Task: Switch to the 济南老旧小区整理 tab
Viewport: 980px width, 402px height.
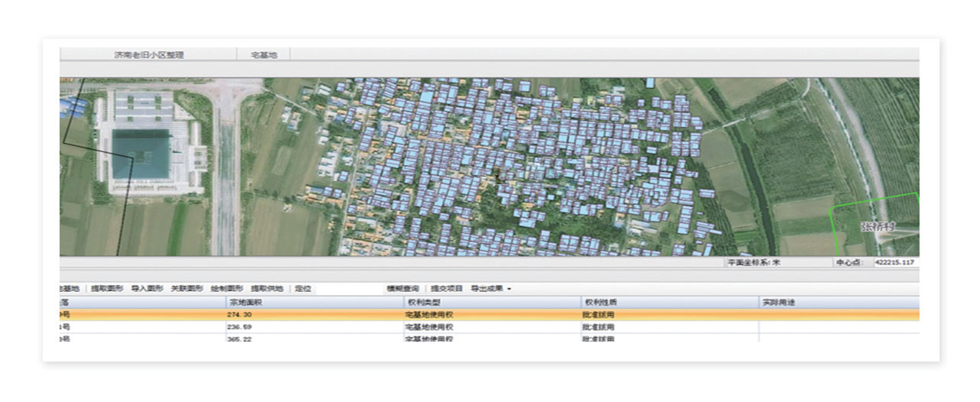Action: click(149, 55)
